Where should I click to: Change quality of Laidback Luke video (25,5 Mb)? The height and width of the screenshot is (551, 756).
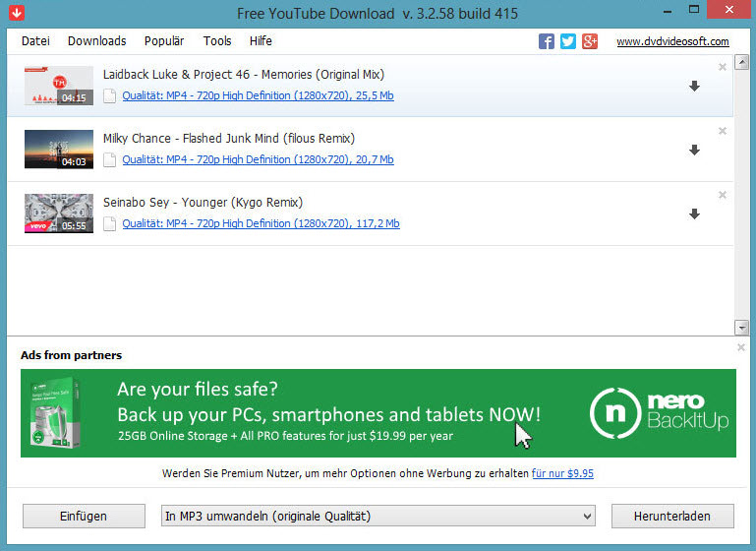pos(258,95)
